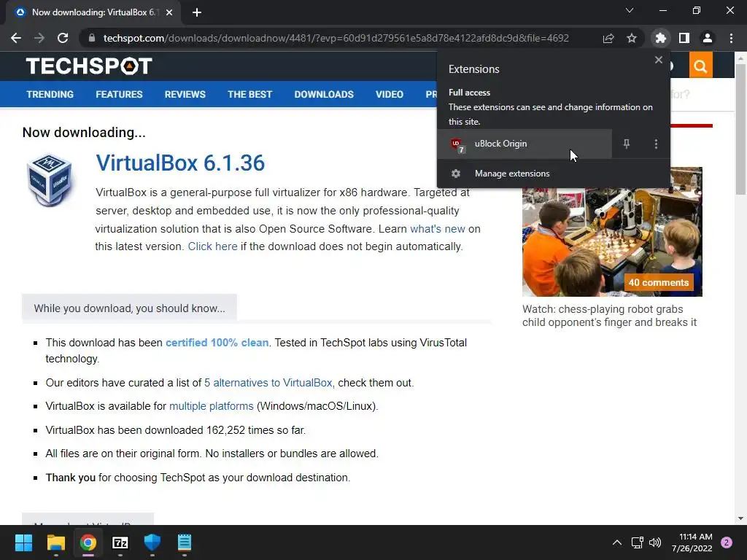Reload the current page
Image resolution: width=747 pixels, height=560 pixels.
pyautogui.click(x=63, y=38)
